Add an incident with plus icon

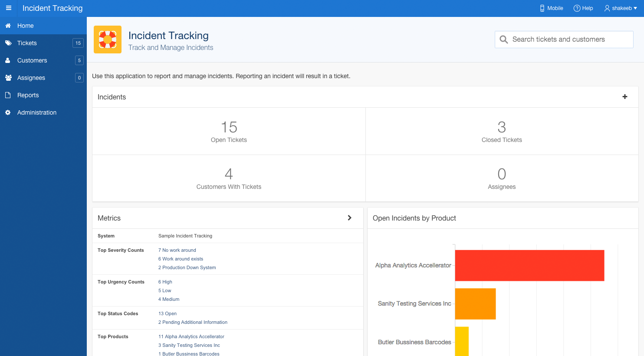coord(624,97)
